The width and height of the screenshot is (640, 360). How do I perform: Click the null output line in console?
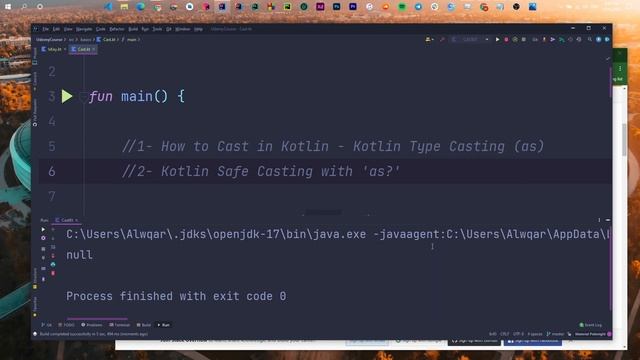(x=80, y=255)
